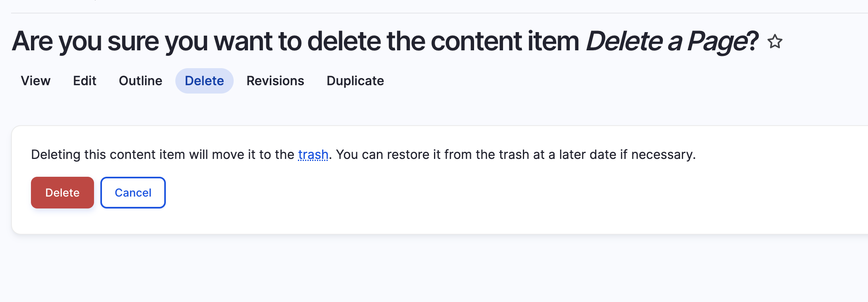
Task: Switch to the Edit tab
Action: pyautogui.click(x=84, y=81)
